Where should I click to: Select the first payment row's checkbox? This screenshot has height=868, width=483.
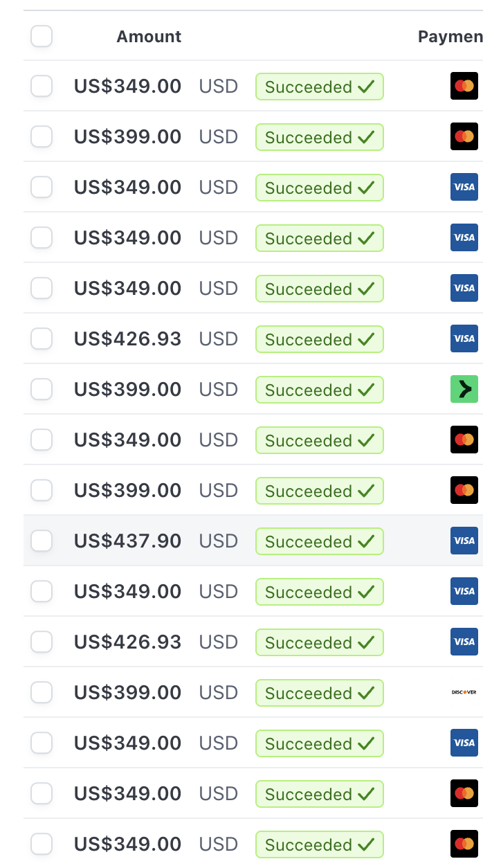point(42,87)
